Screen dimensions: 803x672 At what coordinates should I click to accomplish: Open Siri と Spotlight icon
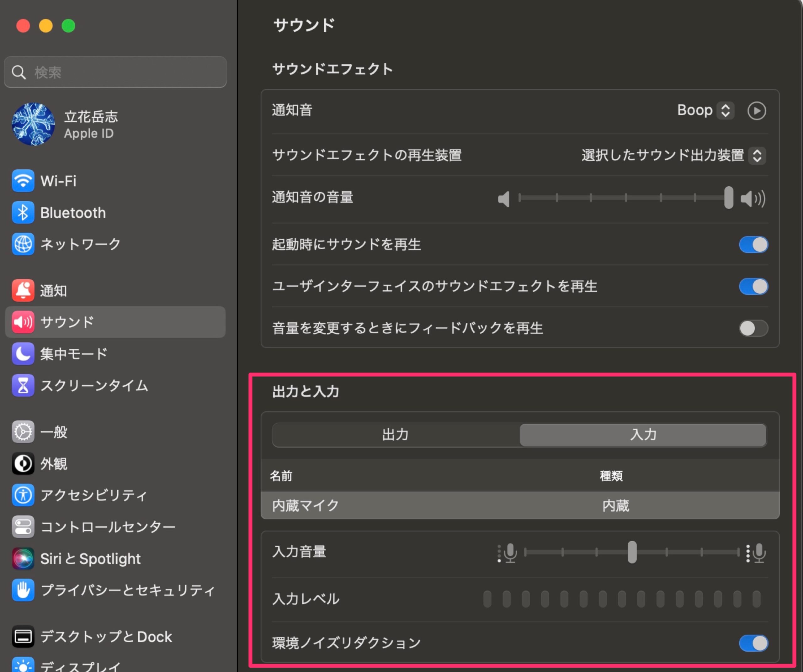tap(23, 558)
